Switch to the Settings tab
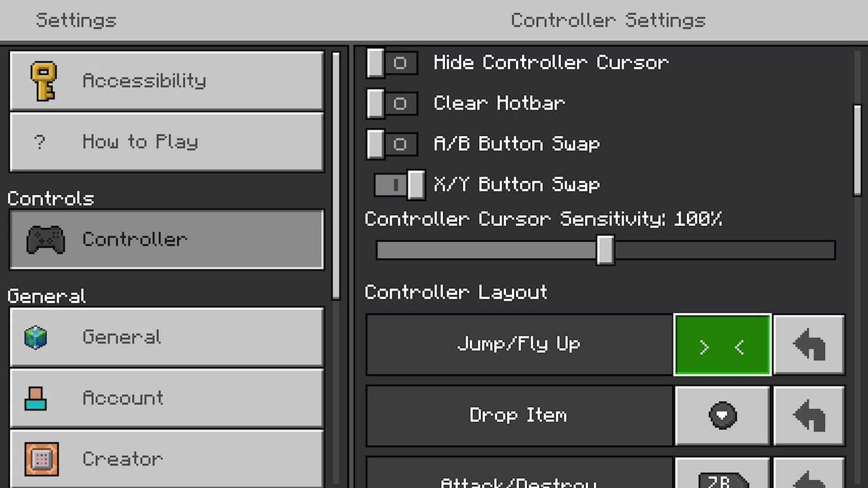This screenshot has height=488, width=868. 76,20
